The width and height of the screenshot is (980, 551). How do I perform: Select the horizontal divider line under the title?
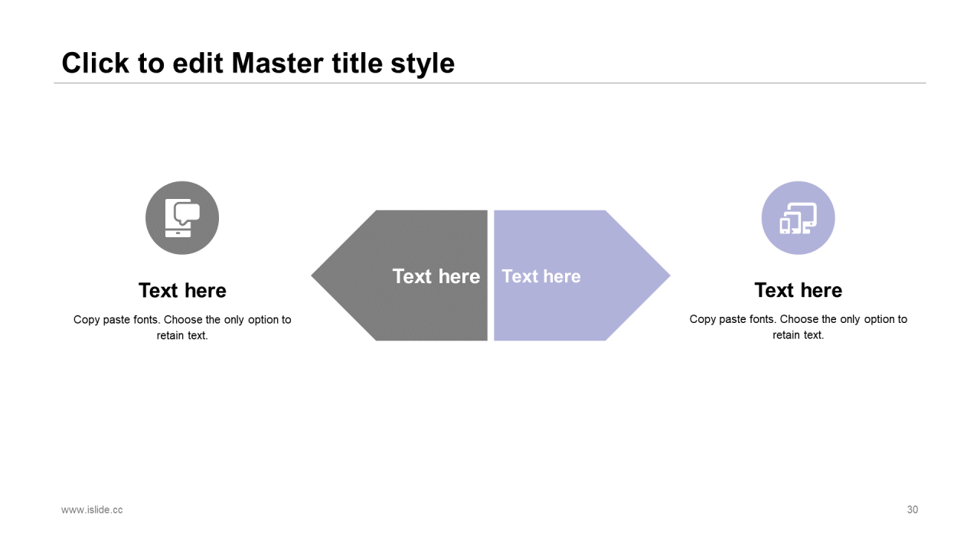[490, 83]
